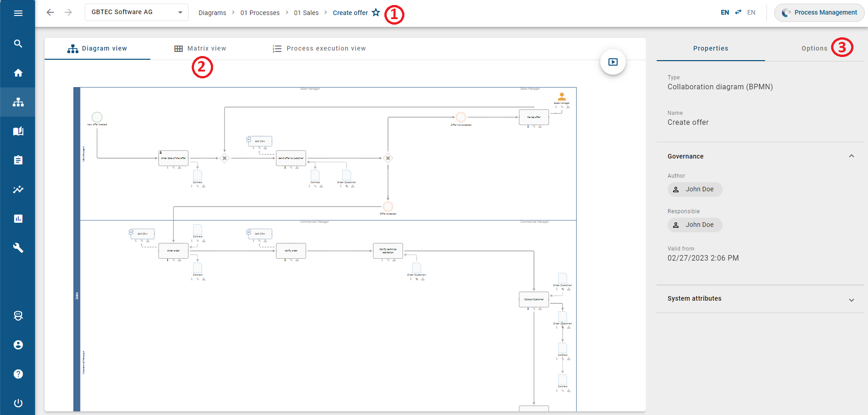Open the reports bar chart icon in sidebar

[x=18, y=219]
